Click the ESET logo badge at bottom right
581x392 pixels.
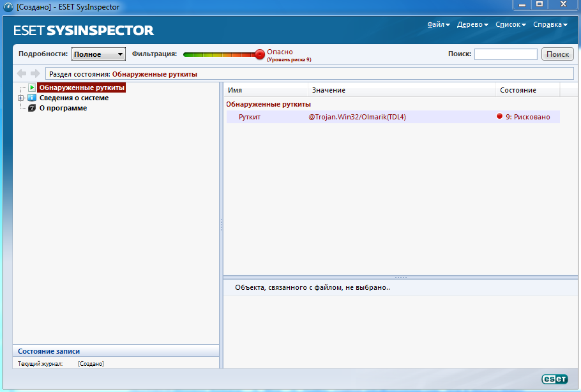point(554,379)
